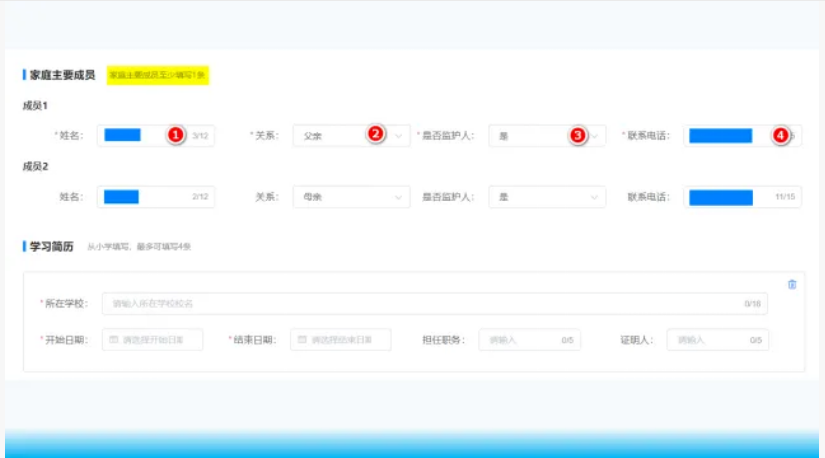Click the 学习简历 section heading

tap(52, 246)
